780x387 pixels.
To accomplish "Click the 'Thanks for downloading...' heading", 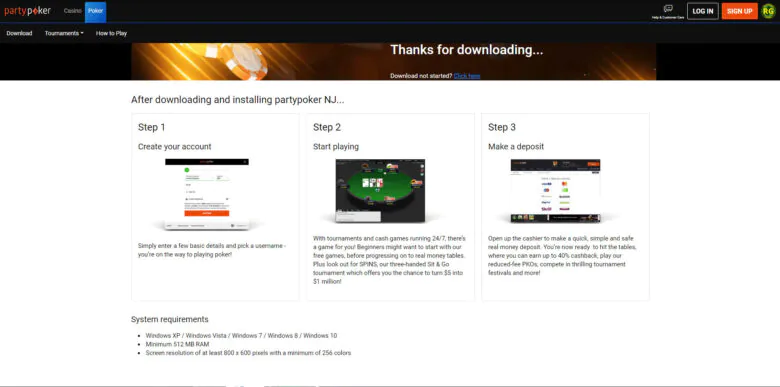I will click(x=467, y=50).
